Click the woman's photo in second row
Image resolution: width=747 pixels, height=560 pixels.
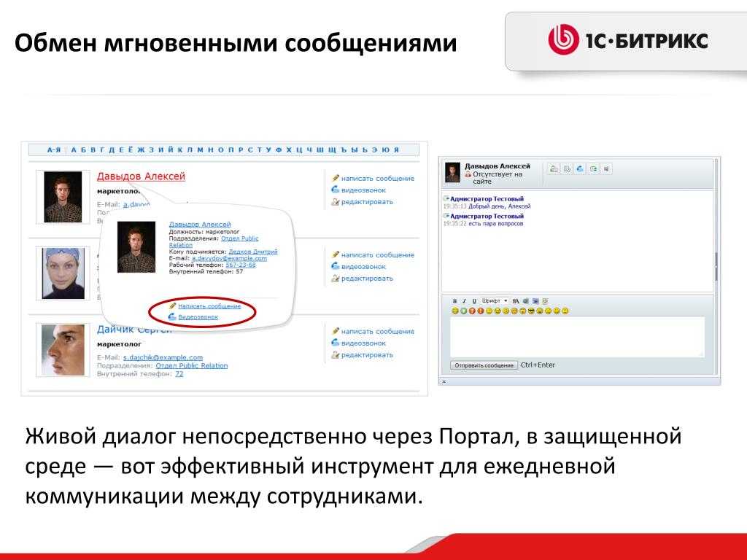coord(63,273)
